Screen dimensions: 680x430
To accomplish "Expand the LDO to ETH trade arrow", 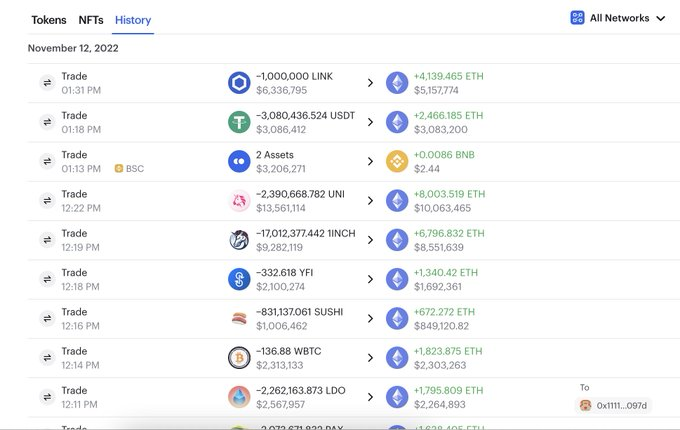I will click(x=370, y=397).
